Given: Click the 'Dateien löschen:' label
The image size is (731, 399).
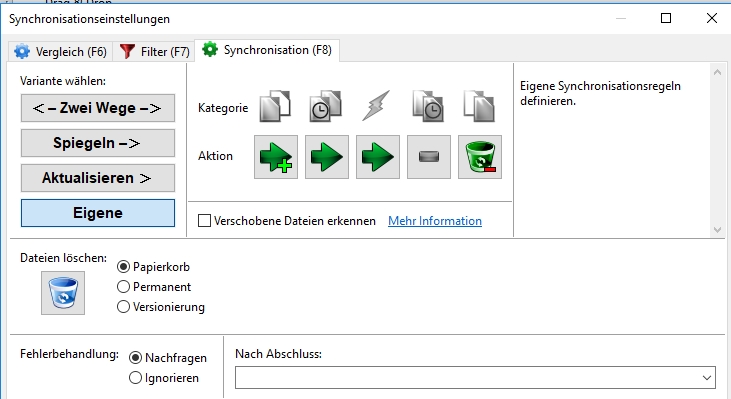Looking at the screenshot, I should (63, 258).
